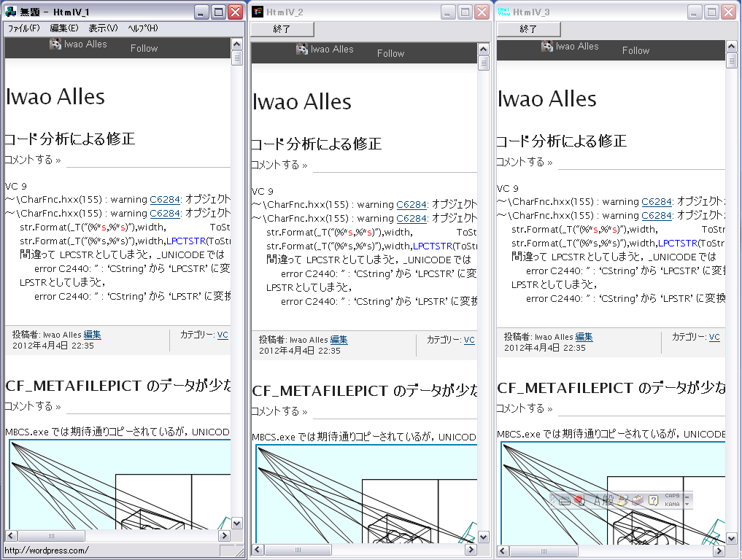Click scroll-down arrow of HtmlV_2 vertical scrollbar
This screenshot has height=560, width=742.
pyautogui.click(x=483, y=537)
